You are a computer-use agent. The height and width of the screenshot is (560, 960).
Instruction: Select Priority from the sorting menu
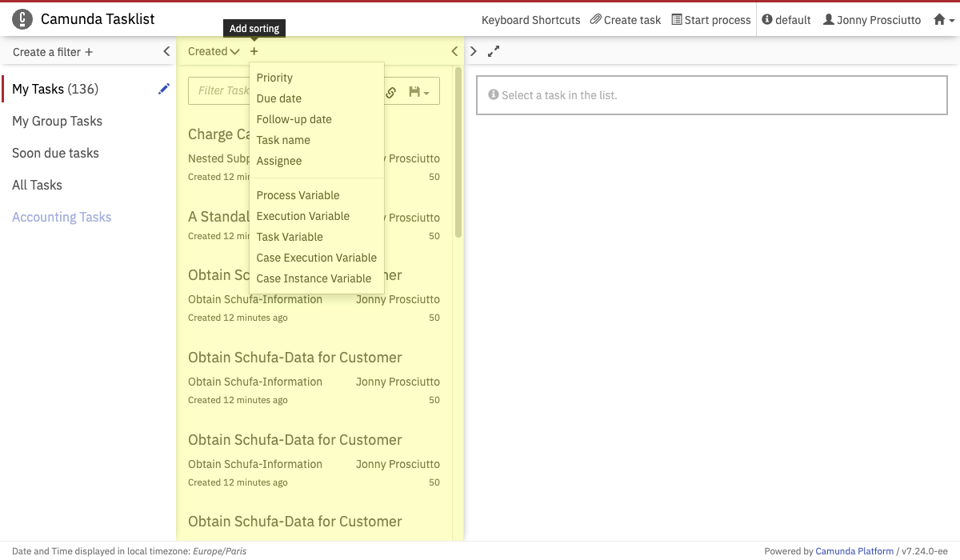(x=274, y=78)
